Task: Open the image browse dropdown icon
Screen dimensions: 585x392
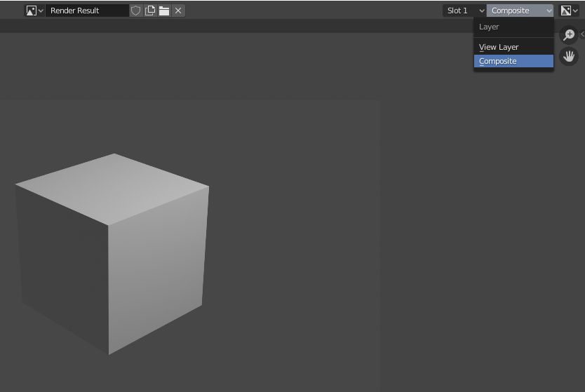Action: point(34,11)
